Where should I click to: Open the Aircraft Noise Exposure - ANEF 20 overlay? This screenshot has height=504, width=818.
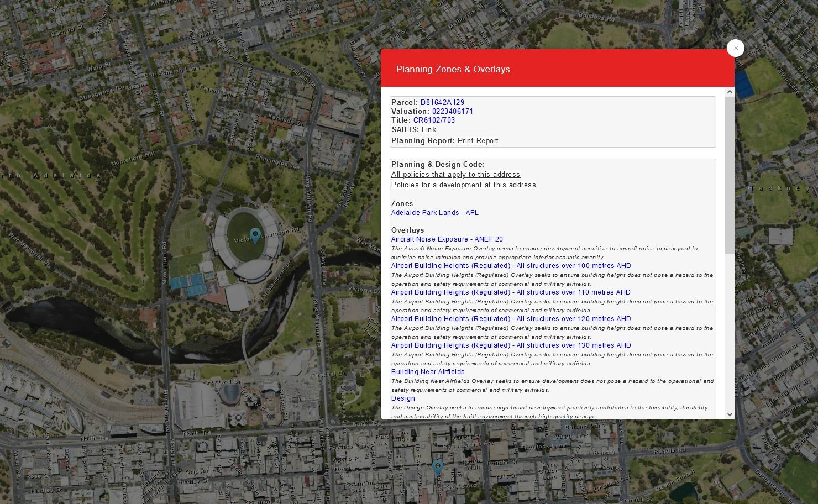447,239
